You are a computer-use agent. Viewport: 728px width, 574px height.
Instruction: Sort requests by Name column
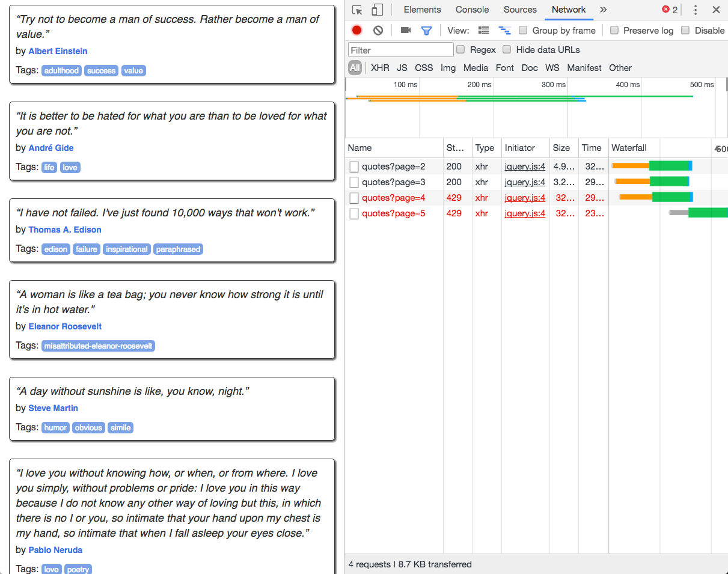(394, 148)
